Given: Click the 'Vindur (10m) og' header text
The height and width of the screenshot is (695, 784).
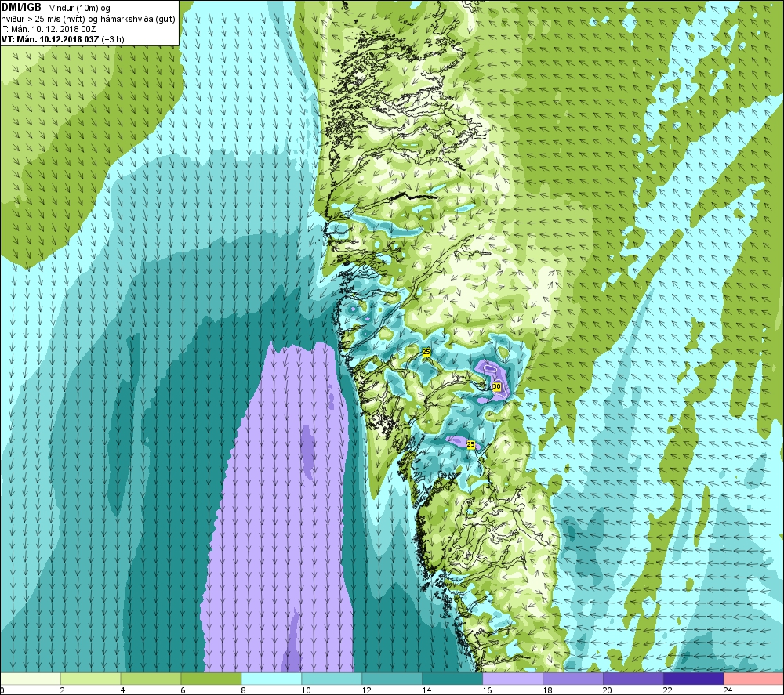Looking at the screenshot, I should click(80, 9).
